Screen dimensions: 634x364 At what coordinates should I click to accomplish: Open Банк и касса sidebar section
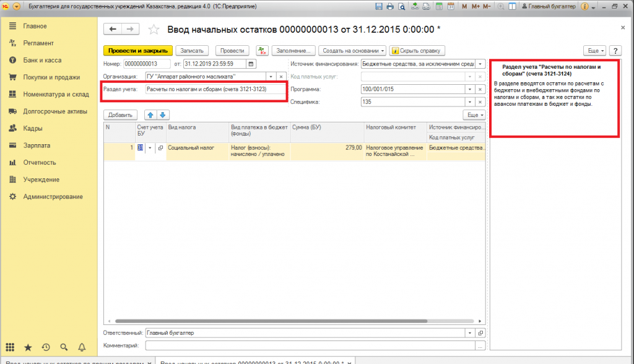point(42,60)
